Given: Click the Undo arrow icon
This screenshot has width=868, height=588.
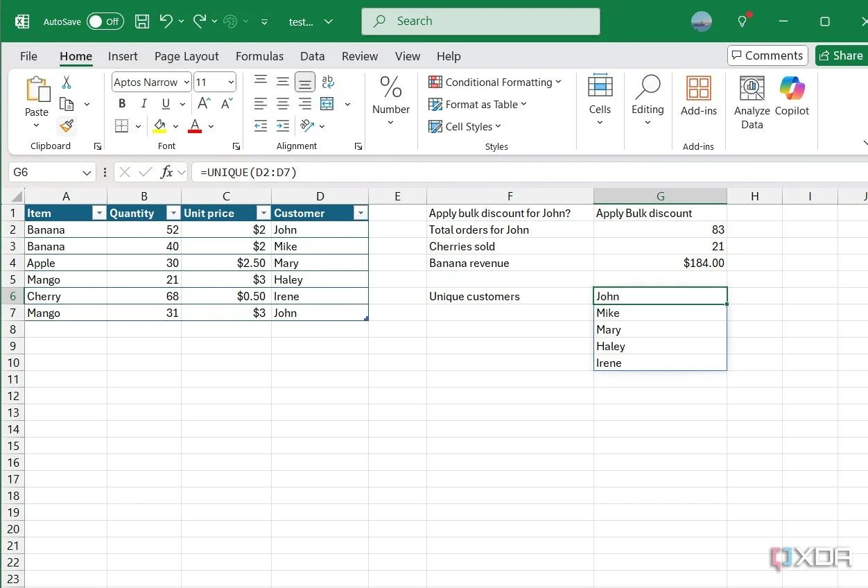Looking at the screenshot, I should pyautogui.click(x=166, y=21).
